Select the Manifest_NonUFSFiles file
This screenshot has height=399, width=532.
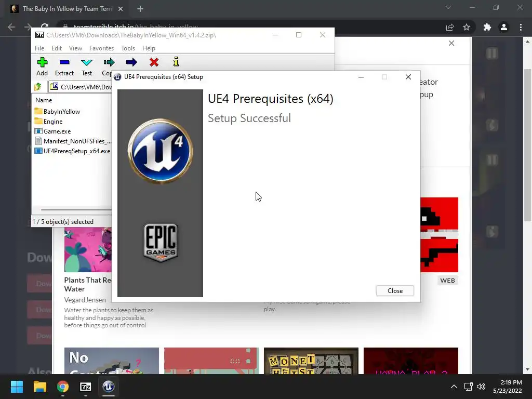(x=73, y=141)
